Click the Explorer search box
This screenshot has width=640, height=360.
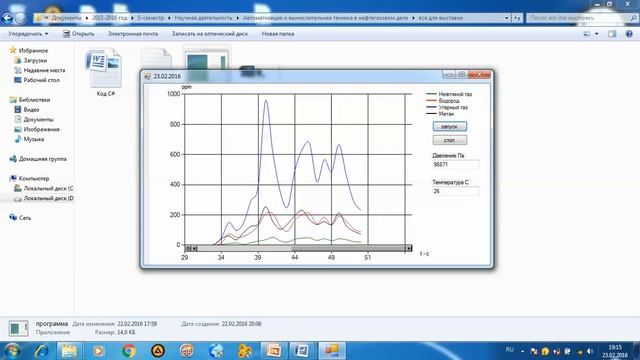coord(582,18)
